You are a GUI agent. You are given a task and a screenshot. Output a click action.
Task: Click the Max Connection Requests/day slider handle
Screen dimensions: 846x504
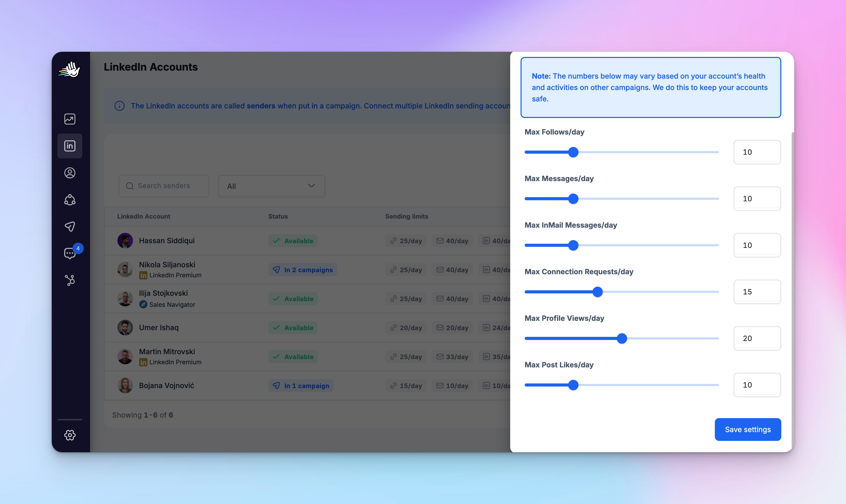pyautogui.click(x=597, y=292)
